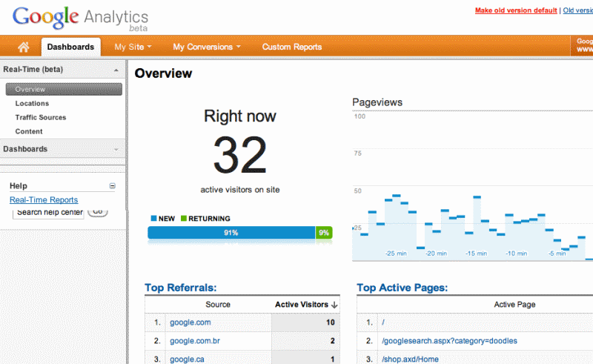Click the blue NEW legend swatch
This screenshot has width=593, height=364.
(x=153, y=218)
